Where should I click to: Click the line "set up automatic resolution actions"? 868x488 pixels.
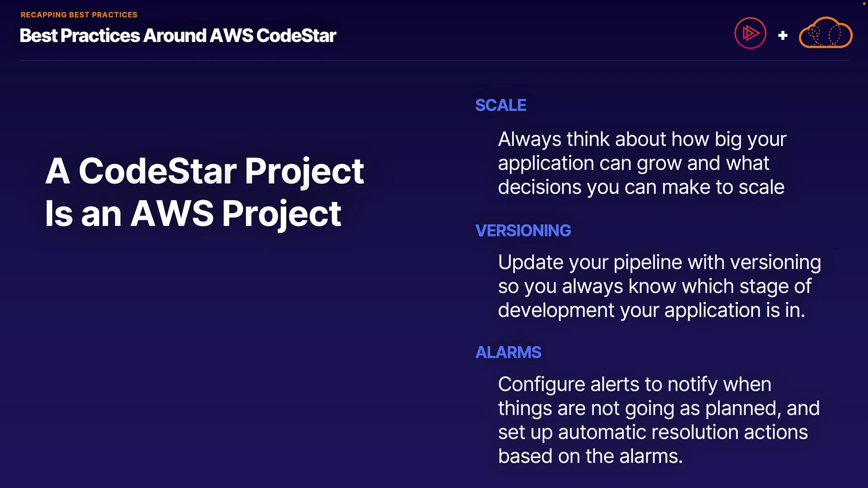[653, 432]
